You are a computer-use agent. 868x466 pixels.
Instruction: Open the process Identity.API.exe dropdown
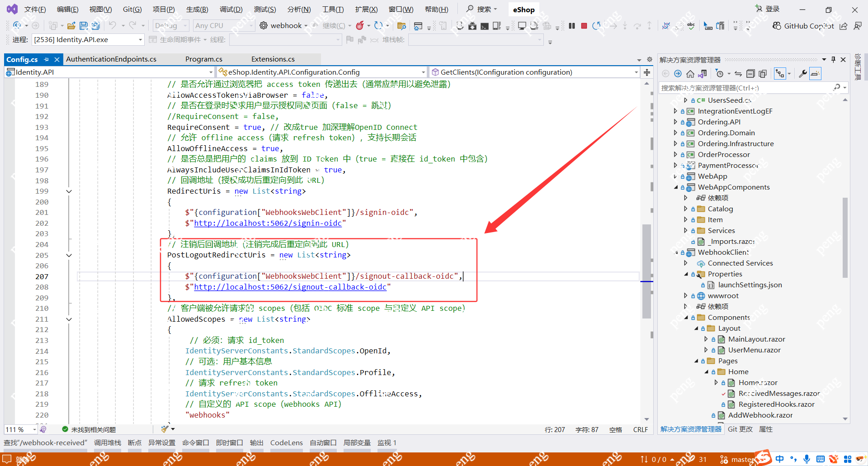pyautogui.click(x=88, y=40)
